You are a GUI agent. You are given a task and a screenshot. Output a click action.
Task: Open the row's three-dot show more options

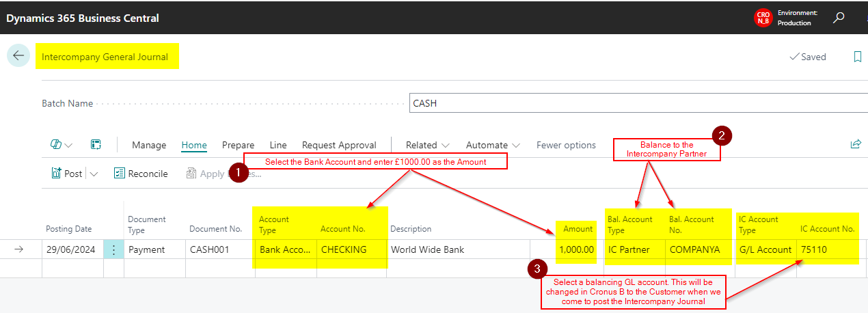[113, 249]
